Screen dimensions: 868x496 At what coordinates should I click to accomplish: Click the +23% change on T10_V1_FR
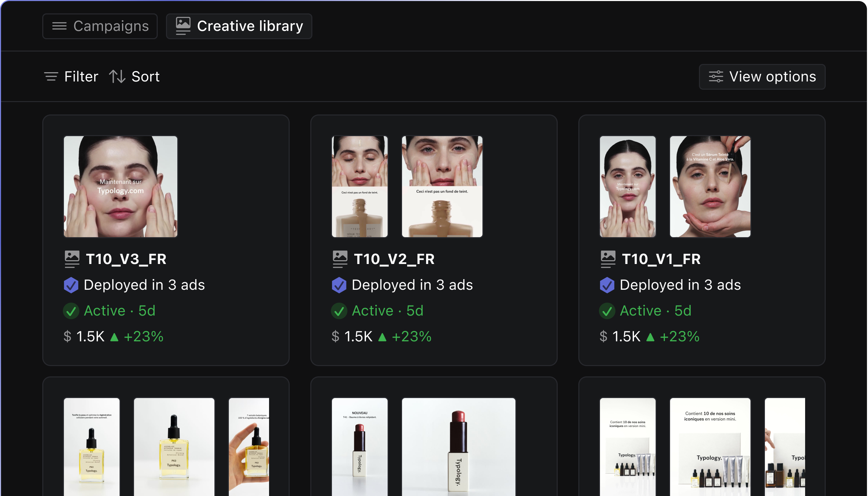(x=680, y=337)
